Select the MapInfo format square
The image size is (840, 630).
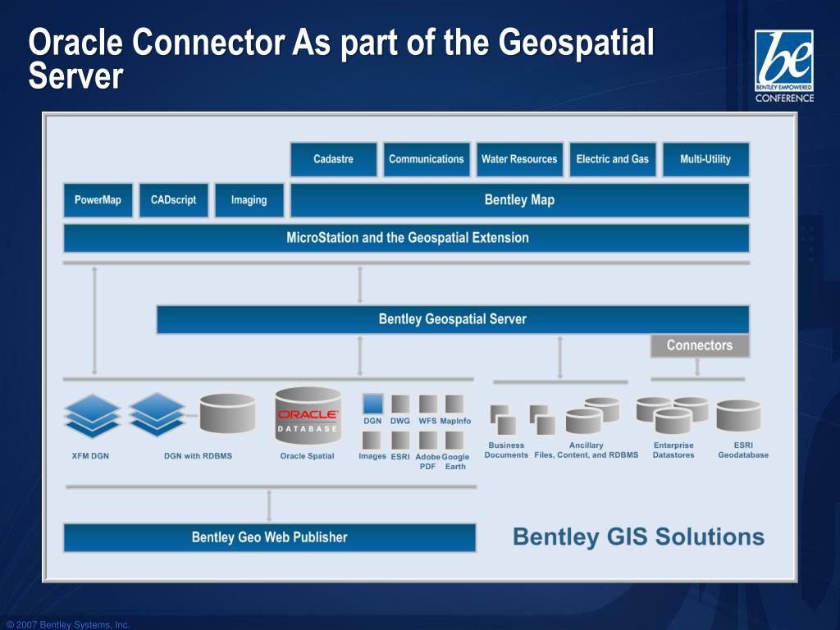[454, 404]
